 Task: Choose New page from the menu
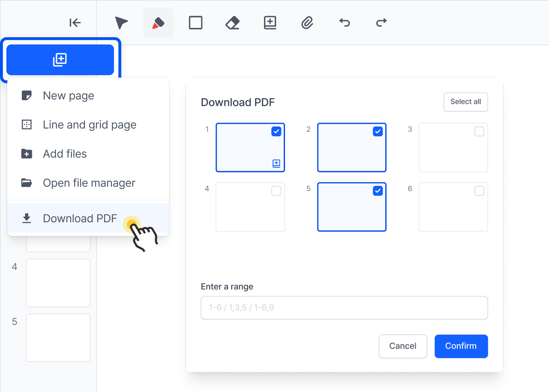tap(88, 96)
